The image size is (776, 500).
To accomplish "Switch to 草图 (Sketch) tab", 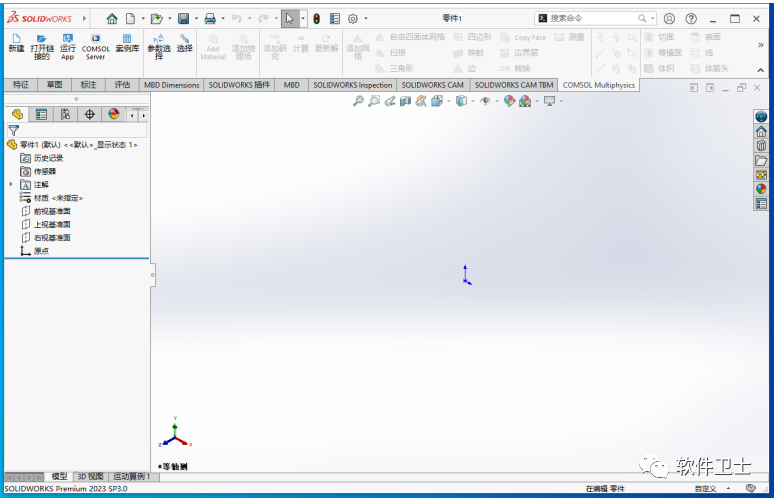I will 54,85.
